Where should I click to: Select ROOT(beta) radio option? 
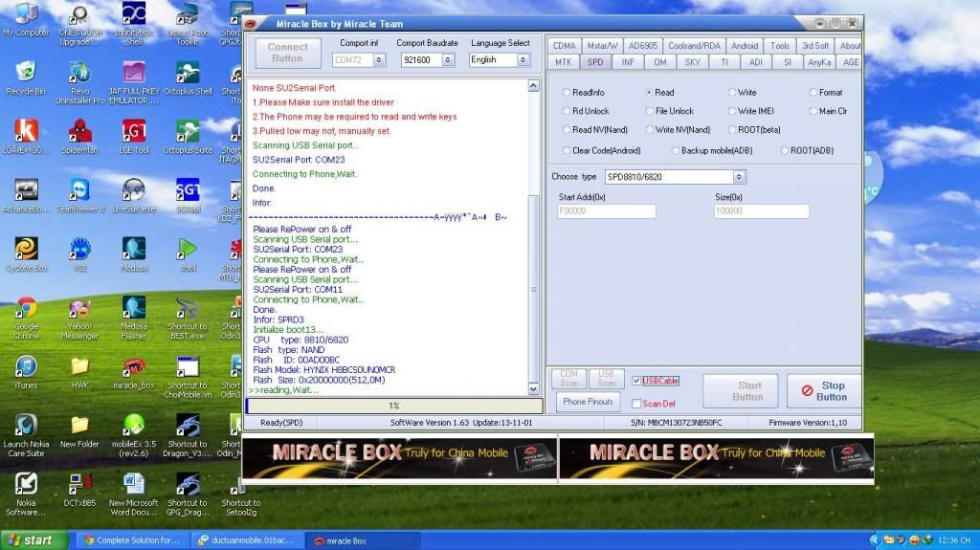coord(731,130)
